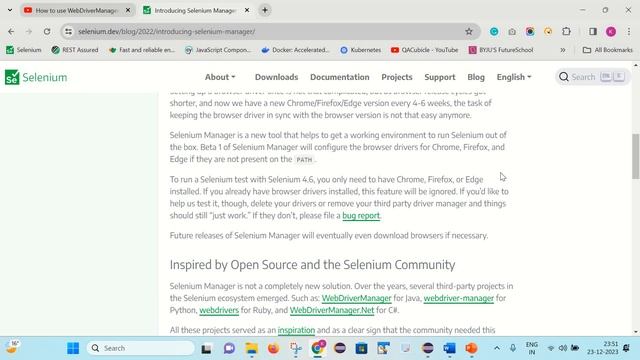Click the page vertical scrollbar thumb
Screen dimensions: 640x360
point(636,156)
